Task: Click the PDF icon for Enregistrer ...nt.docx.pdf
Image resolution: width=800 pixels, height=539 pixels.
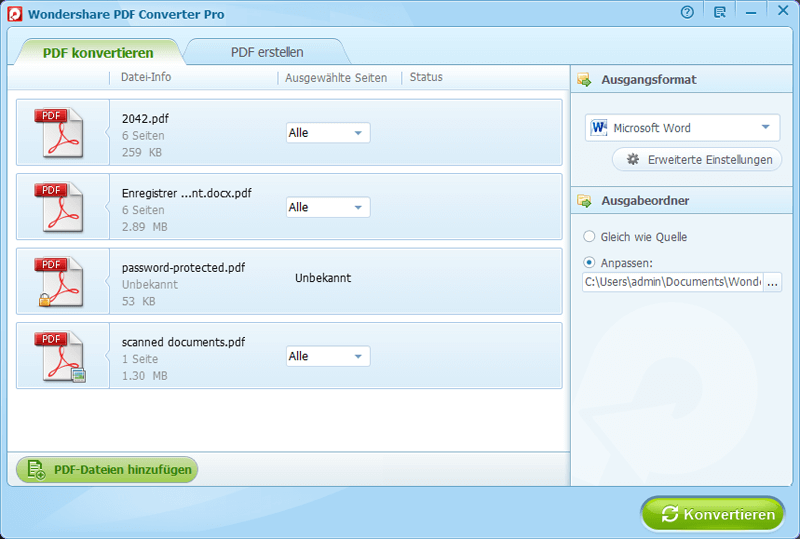Action: [x=59, y=207]
